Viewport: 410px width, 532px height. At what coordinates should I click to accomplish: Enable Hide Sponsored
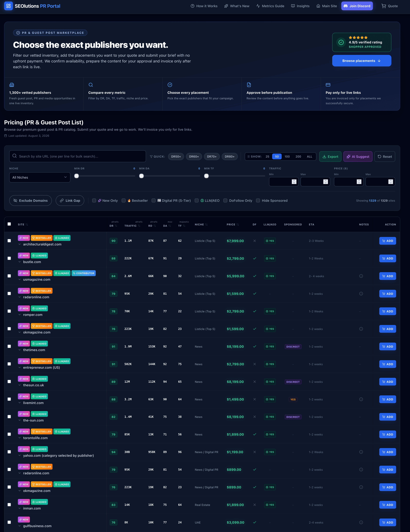[258, 200]
